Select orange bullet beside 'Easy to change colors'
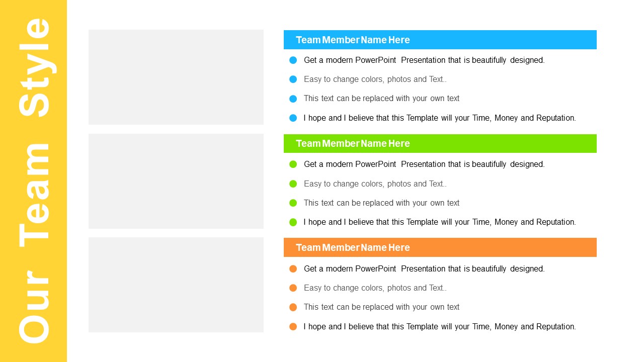This screenshot has width=644, height=362. [293, 288]
